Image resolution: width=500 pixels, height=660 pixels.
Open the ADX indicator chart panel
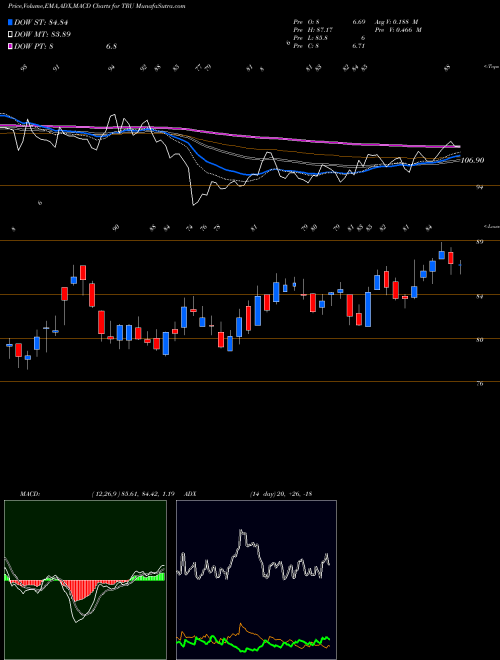[256, 580]
